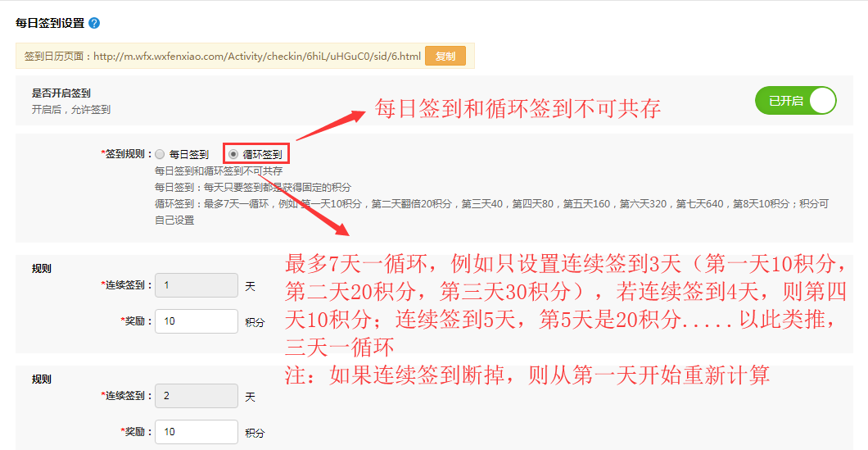
Task: Focus the second rule's 奖励 points input
Action: point(196,432)
